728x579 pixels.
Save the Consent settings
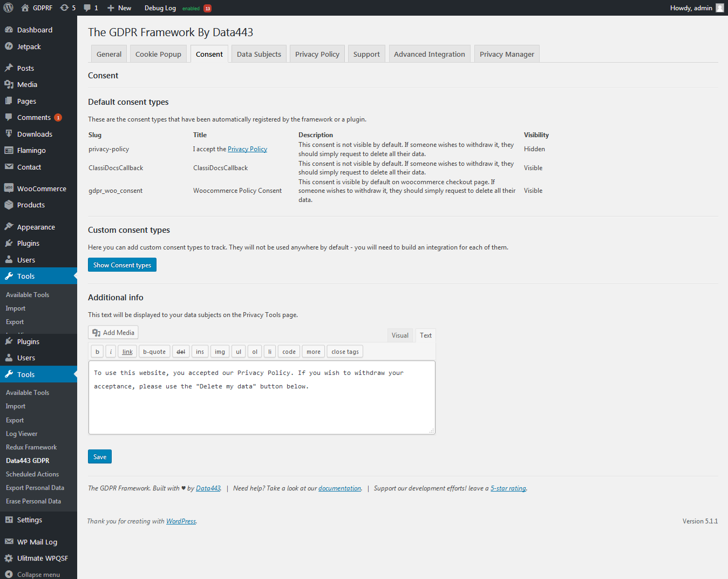[99, 456]
